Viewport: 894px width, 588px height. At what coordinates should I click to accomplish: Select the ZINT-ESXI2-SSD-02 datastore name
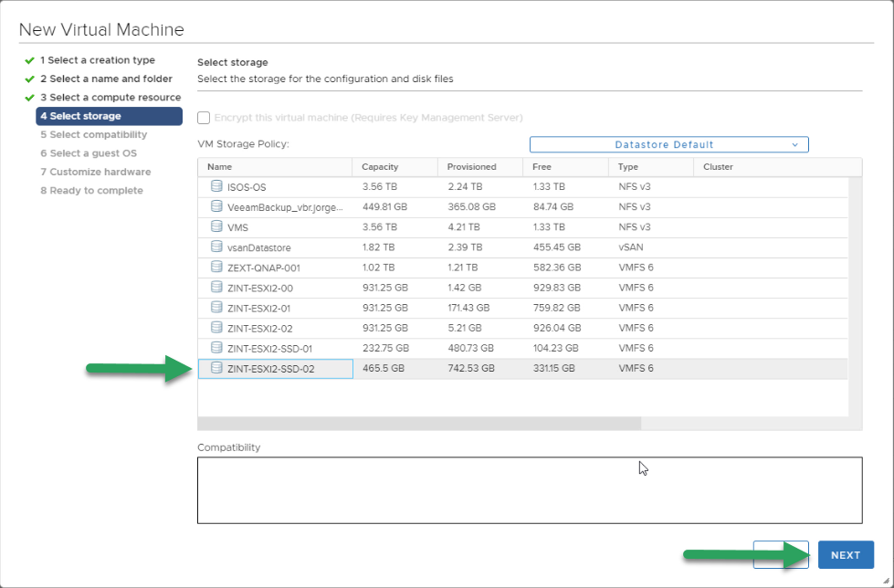(x=271, y=369)
